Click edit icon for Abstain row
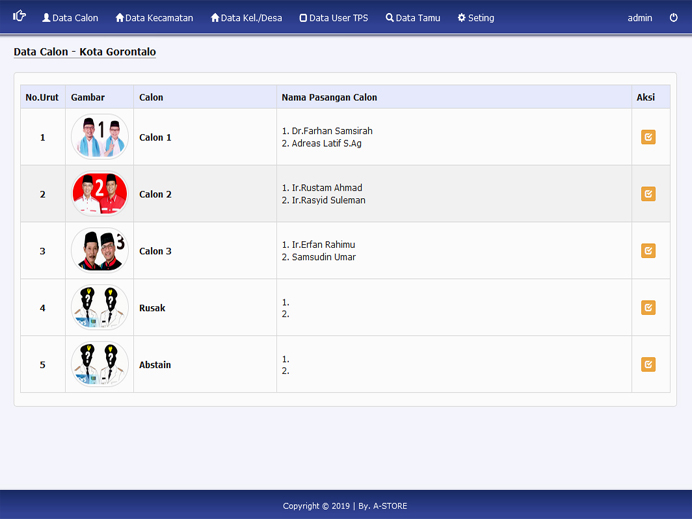 pos(648,365)
